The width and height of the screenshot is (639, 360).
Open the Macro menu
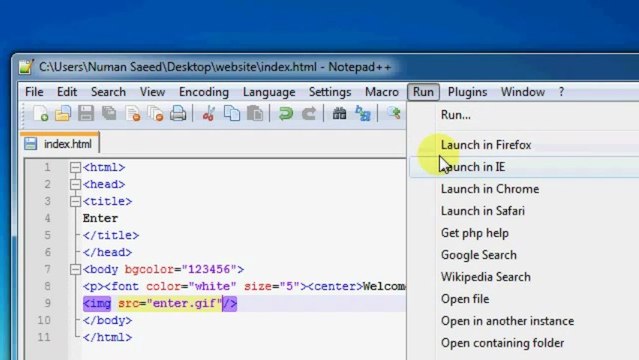pyautogui.click(x=382, y=92)
